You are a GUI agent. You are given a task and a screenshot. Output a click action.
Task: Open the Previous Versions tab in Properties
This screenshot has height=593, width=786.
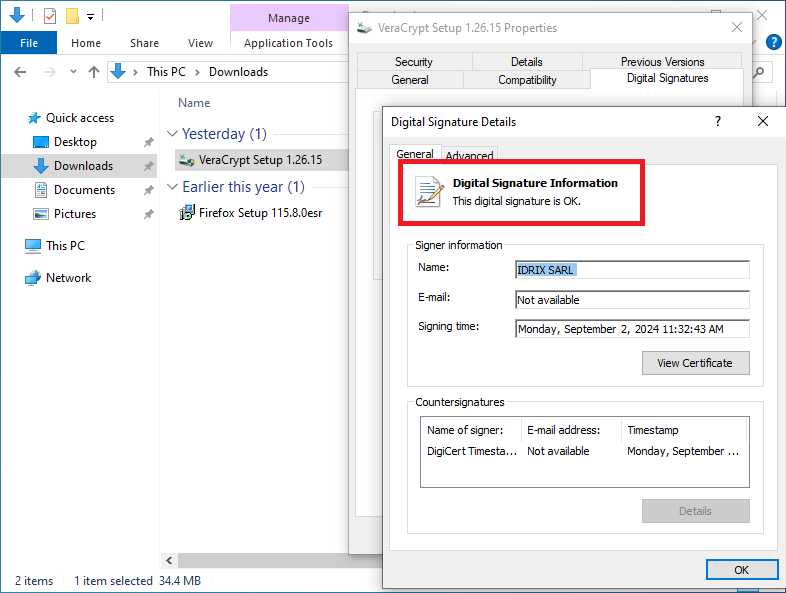pyautogui.click(x=662, y=62)
